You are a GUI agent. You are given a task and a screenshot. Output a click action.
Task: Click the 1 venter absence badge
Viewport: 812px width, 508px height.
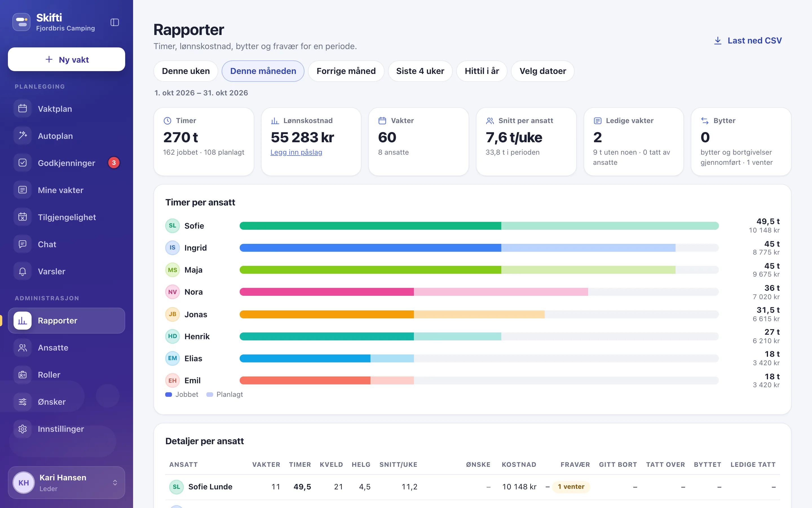(571, 487)
